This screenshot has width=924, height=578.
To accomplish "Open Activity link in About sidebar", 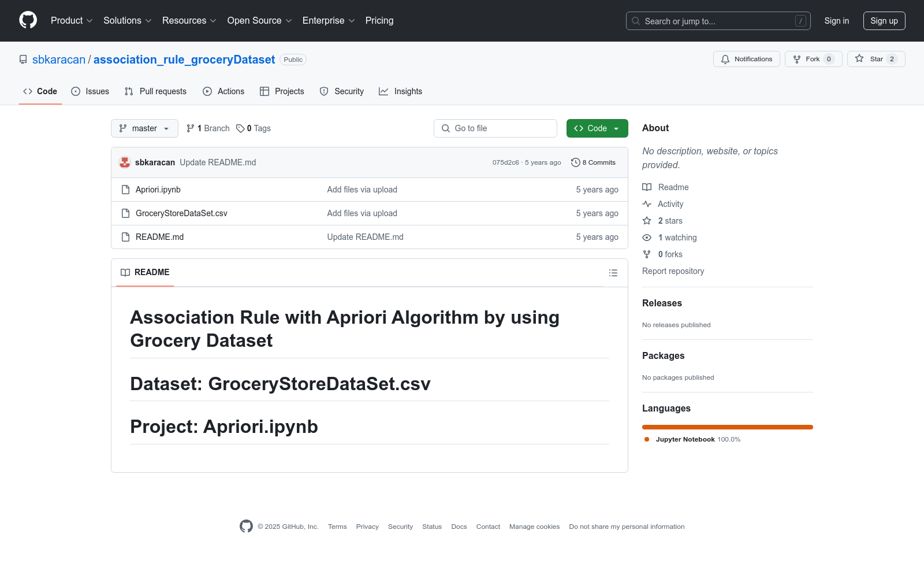I will click(x=663, y=204).
